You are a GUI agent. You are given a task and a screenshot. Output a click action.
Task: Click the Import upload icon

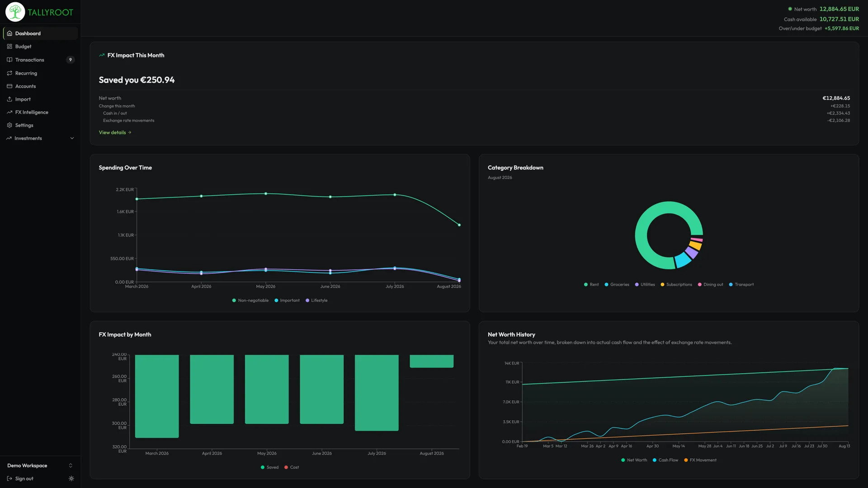(x=9, y=99)
